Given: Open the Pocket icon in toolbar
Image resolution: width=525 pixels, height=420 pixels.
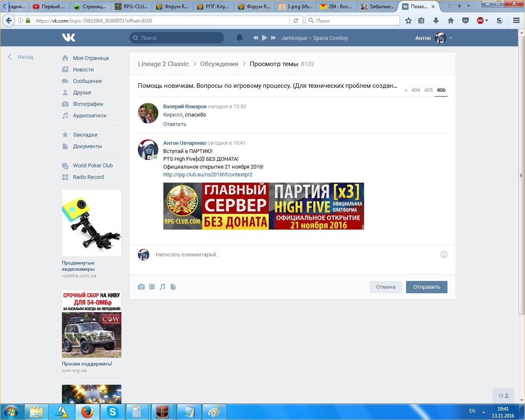Looking at the screenshot, I should (466, 21).
